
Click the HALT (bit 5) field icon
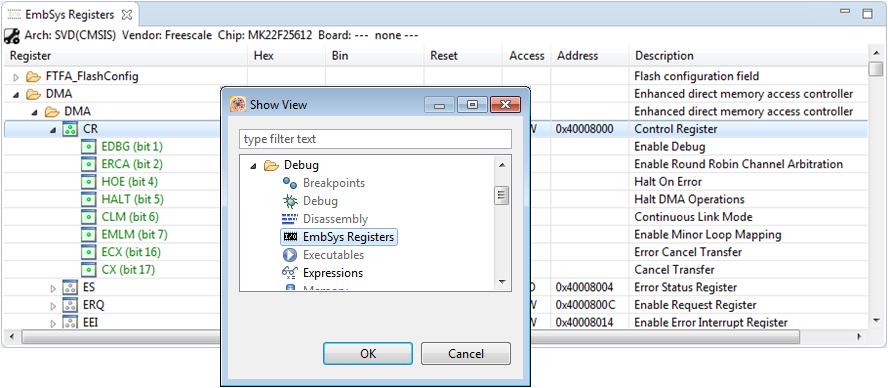pos(88,199)
